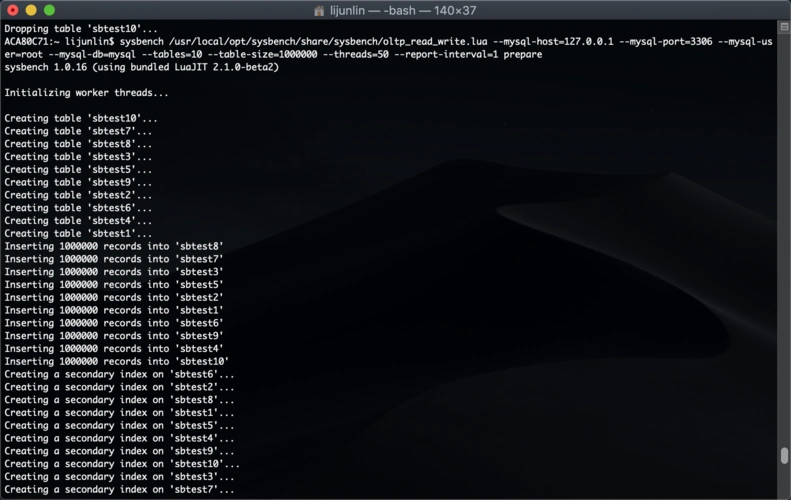Click the line "Creating table 'sbtest6'..."
791x500 pixels.
(78, 208)
